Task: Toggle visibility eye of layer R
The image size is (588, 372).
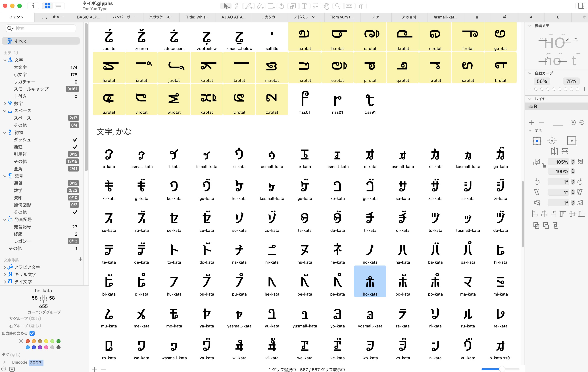Action: coord(530,107)
